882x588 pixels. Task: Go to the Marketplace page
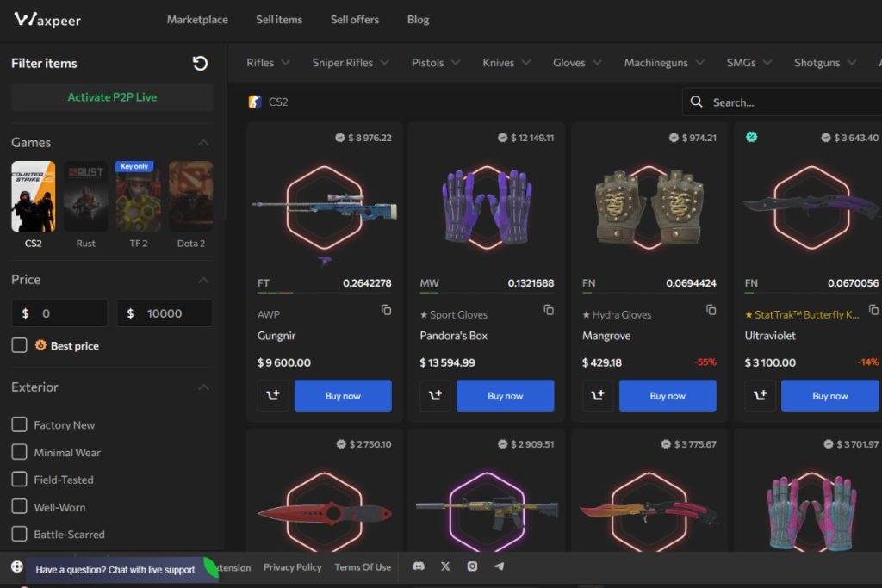pyautogui.click(x=197, y=20)
